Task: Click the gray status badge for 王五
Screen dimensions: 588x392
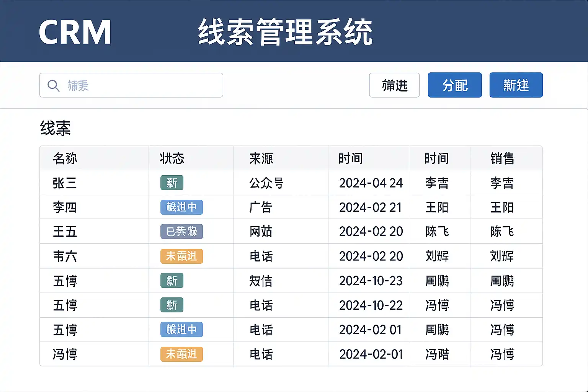Action: pos(181,232)
